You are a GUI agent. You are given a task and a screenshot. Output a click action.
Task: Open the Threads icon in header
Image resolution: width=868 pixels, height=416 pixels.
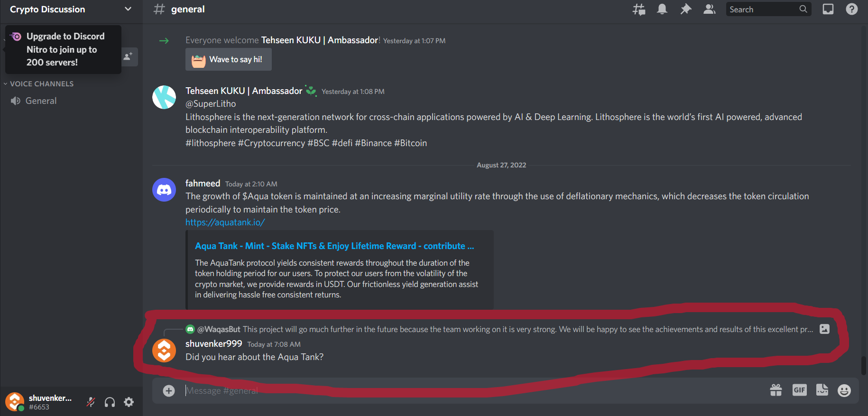coord(639,9)
